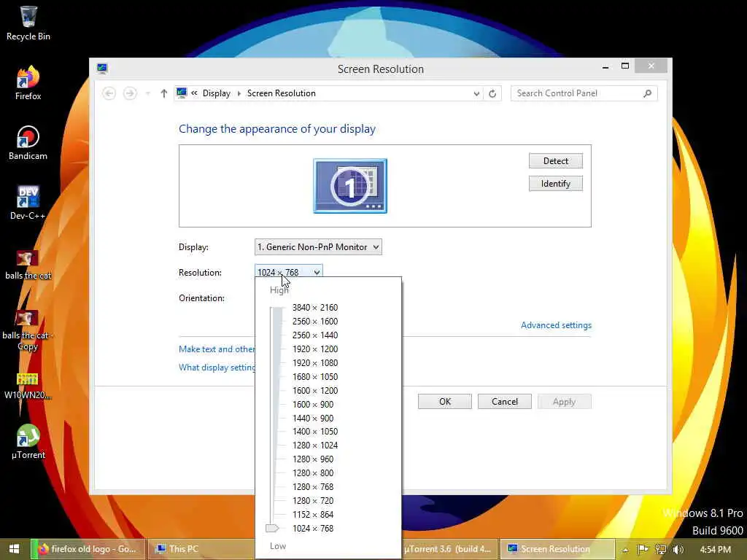Click Screen Resolution taskbar button
747x560 pixels.
557,549
